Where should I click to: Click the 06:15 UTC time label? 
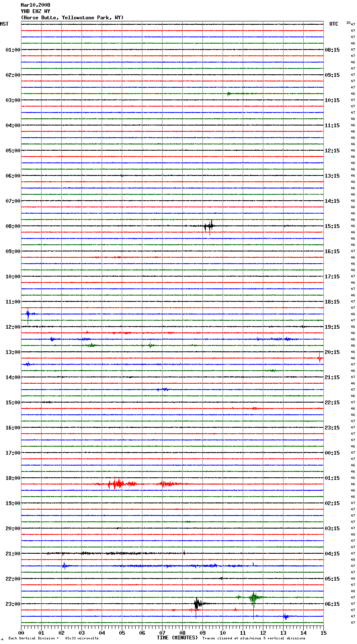coord(332,604)
